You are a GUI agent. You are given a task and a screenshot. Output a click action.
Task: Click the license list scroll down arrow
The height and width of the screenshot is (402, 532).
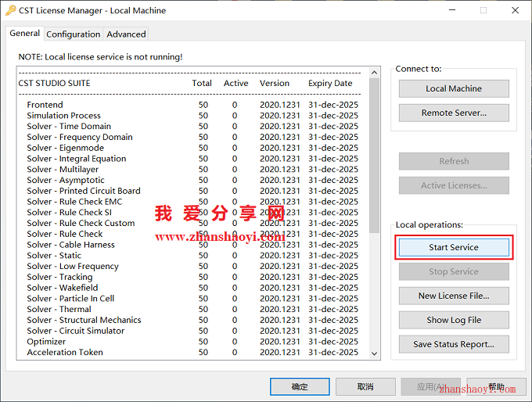point(374,354)
